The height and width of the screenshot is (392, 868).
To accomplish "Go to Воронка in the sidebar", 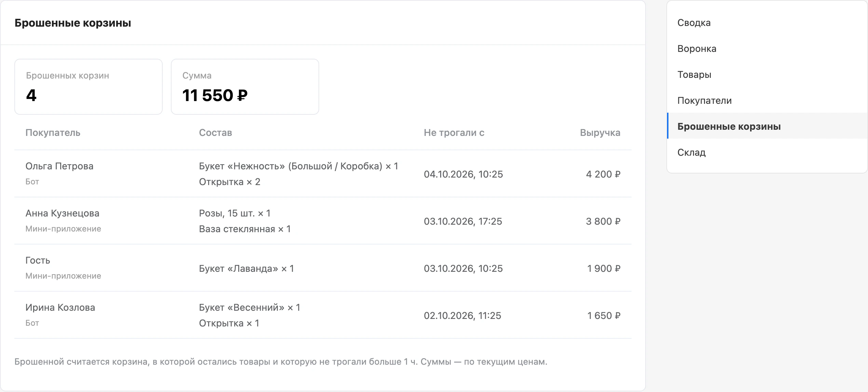I will click(767, 49).
